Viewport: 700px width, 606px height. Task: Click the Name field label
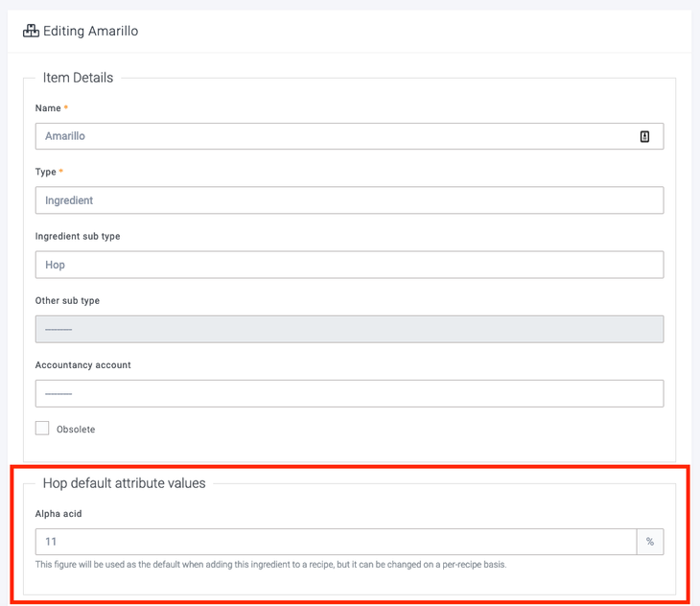48,108
